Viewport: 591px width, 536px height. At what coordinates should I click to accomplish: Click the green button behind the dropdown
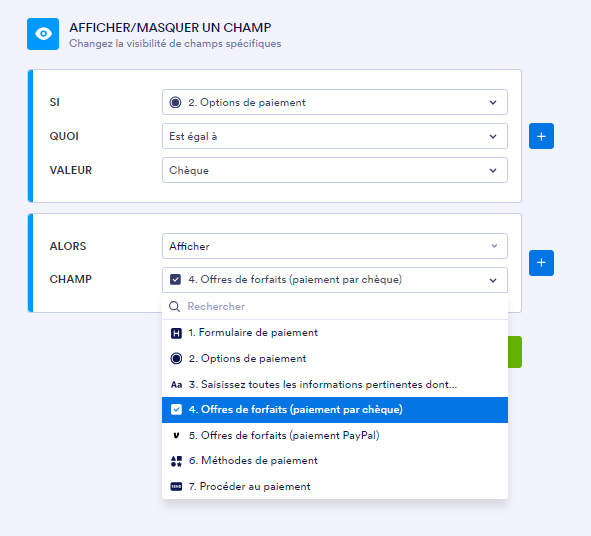click(x=515, y=352)
